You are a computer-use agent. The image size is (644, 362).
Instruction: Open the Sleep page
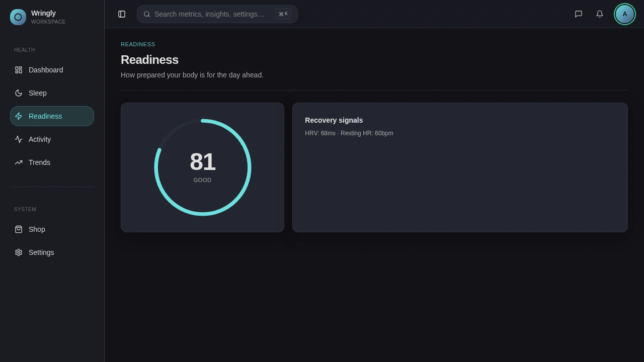tap(38, 93)
